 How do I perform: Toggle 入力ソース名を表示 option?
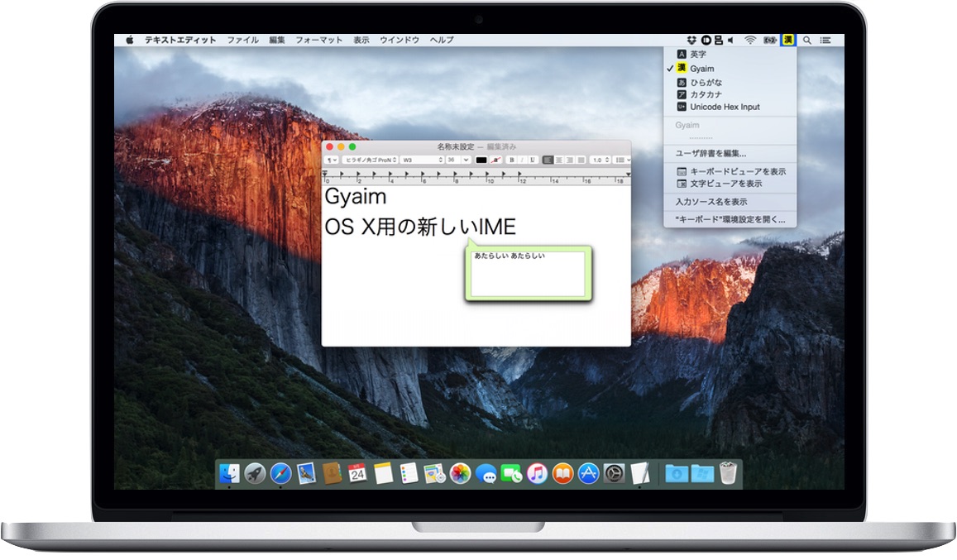click(x=730, y=202)
